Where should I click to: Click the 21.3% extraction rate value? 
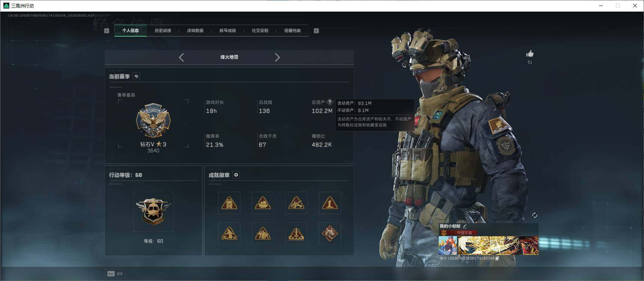215,145
